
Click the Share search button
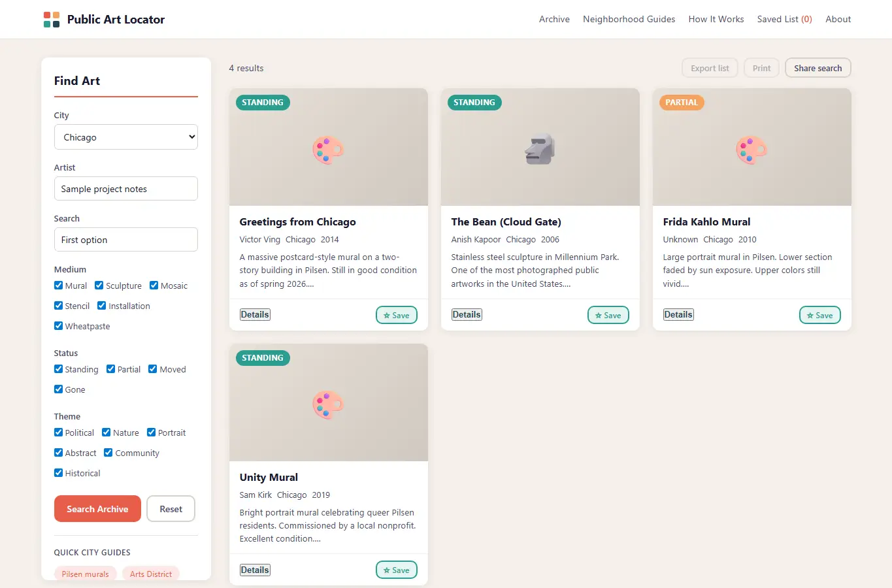tap(818, 68)
